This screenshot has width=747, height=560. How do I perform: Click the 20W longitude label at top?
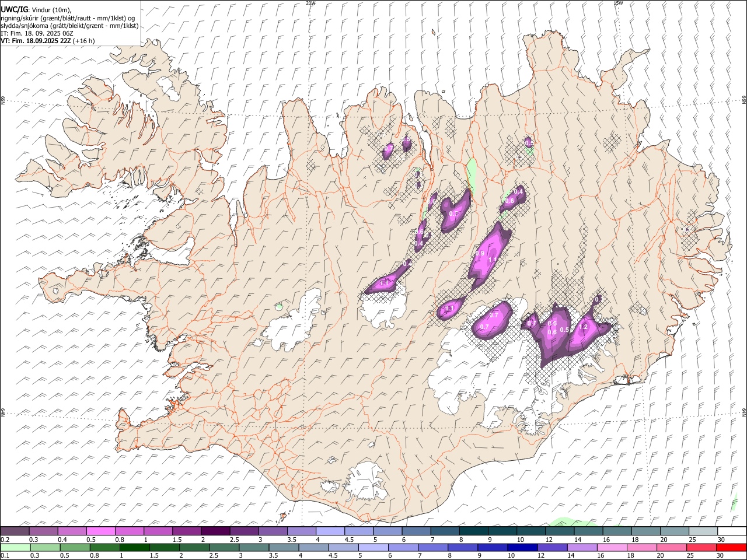(311, 3)
